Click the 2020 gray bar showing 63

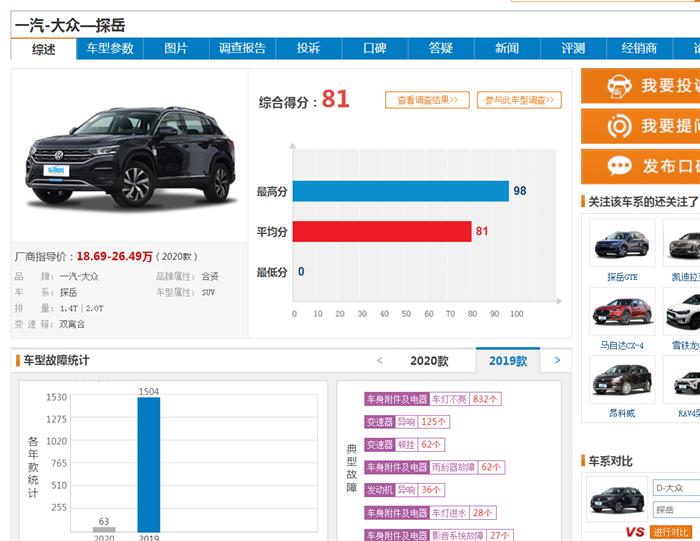click(104, 529)
